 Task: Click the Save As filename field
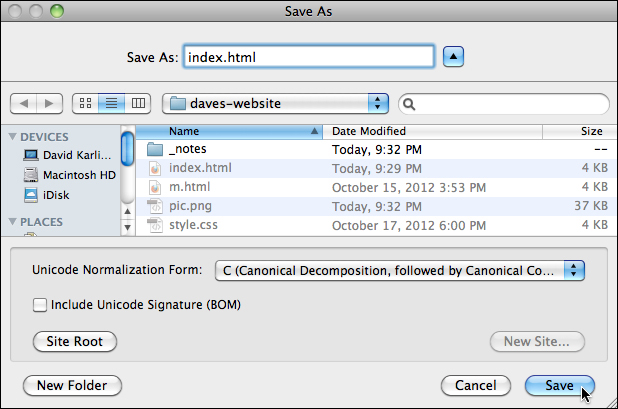click(x=307, y=57)
